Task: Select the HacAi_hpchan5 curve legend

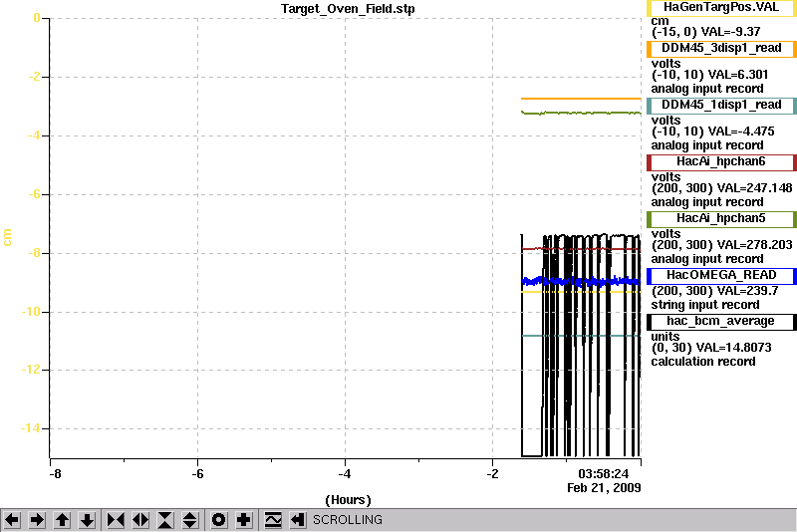Action: (721, 219)
